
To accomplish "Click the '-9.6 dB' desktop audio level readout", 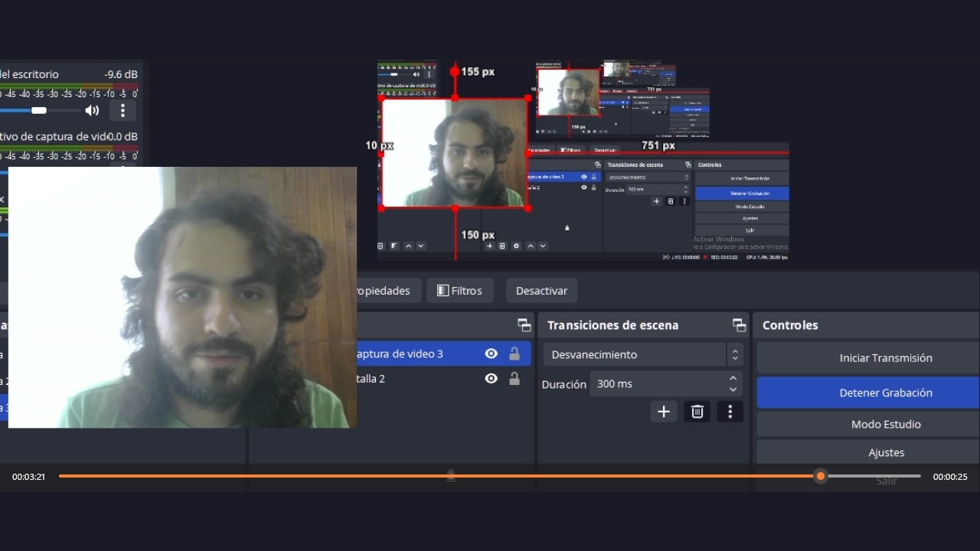I will [121, 74].
